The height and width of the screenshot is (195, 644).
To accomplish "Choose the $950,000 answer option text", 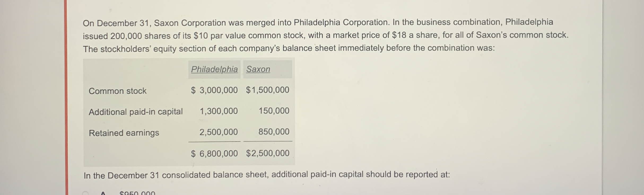I will point(137,193).
